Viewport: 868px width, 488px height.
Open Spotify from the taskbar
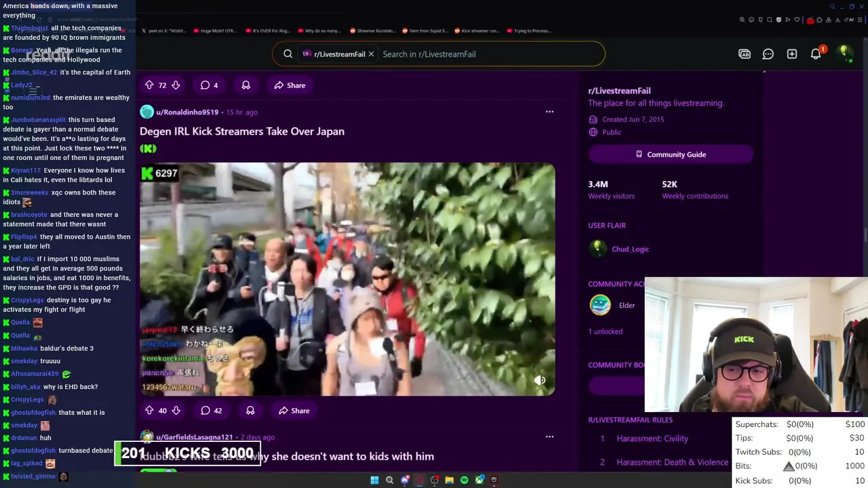coord(464,480)
